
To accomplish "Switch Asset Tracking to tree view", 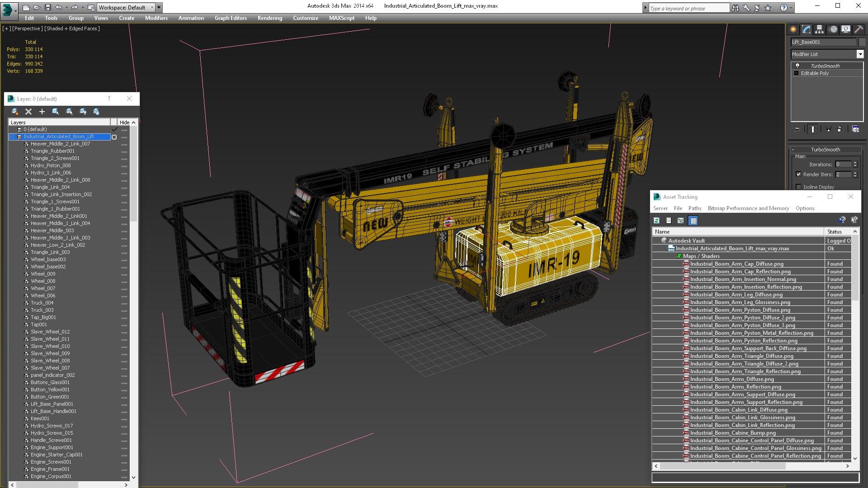I will (x=681, y=221).
